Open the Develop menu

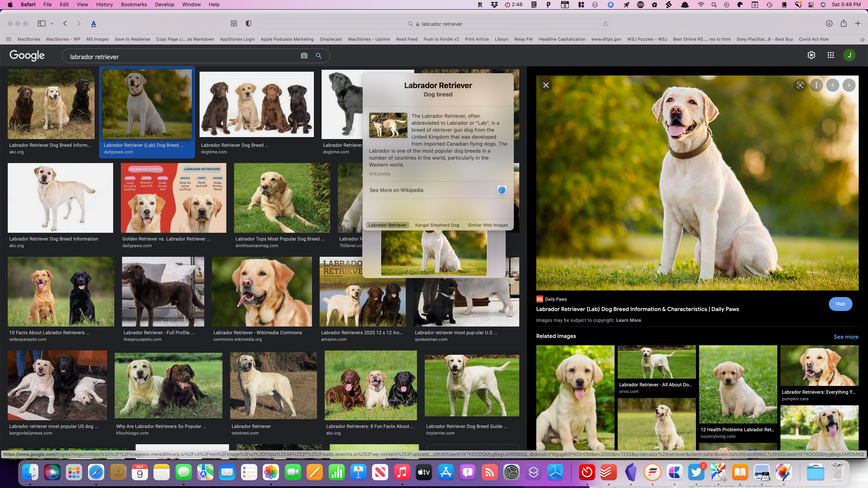(164, 4)
